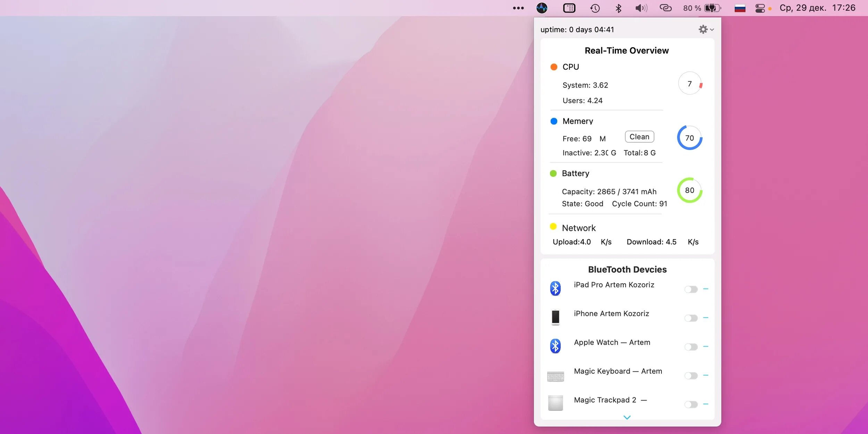The width and height of the screenshot is (868, 434).
Task: Click the Bluetooth menu bar icon
Action: click(618, 8)
